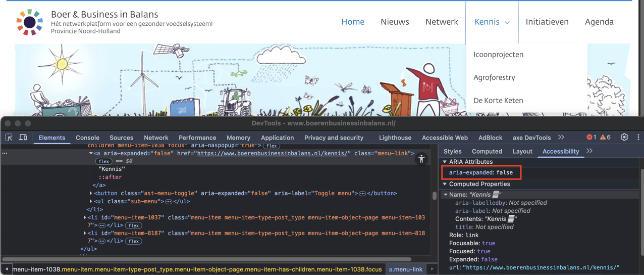The width and height of the screenshot is (644, 275).
Task: Activate the inspect element picker icon
Action: (x=9, y=137)
